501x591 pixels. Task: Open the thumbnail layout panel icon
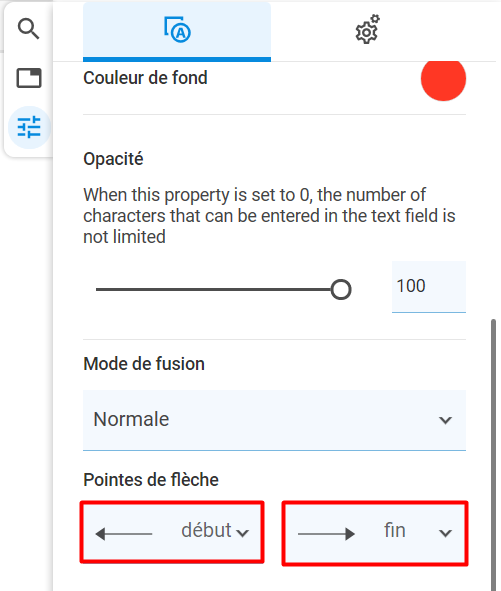pyautogui.click(x=29, y=78)
